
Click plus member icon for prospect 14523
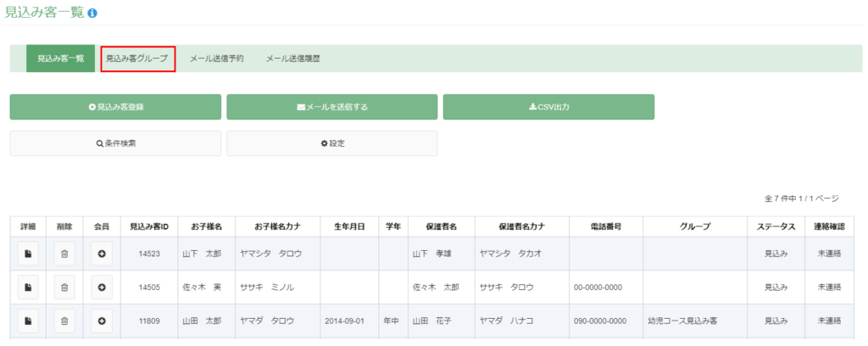(x=102, y=254)
